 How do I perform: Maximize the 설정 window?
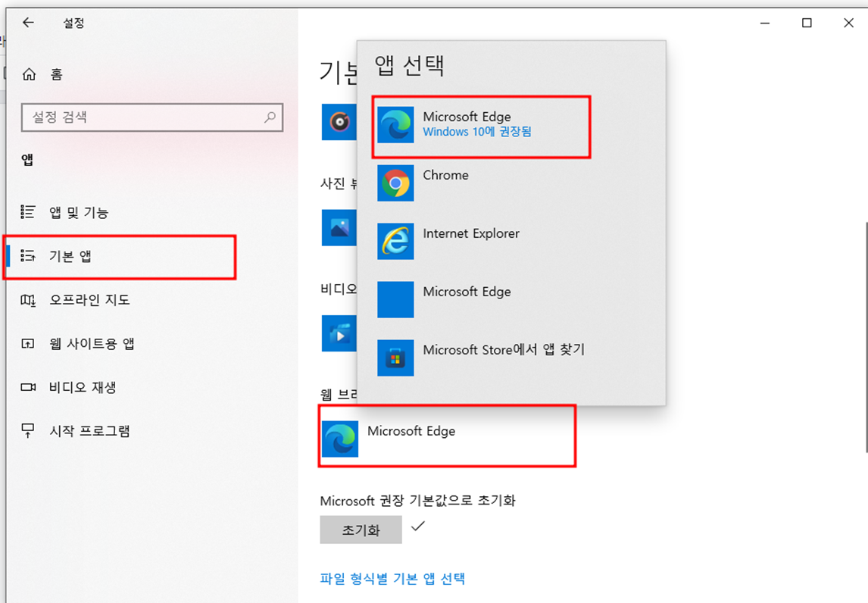(807, 23)
